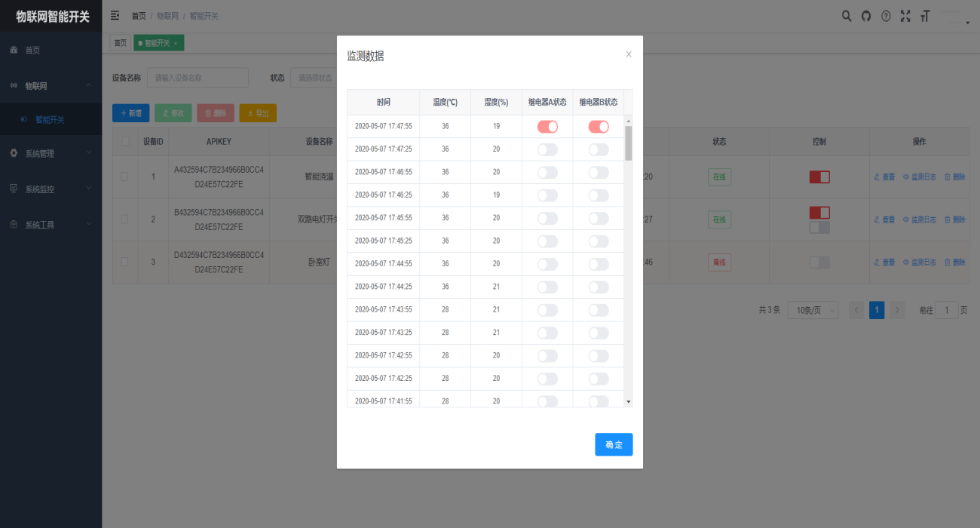Go to previous page arrow
The height and width of the screenshot is (528, 980).
pos(856,310)
